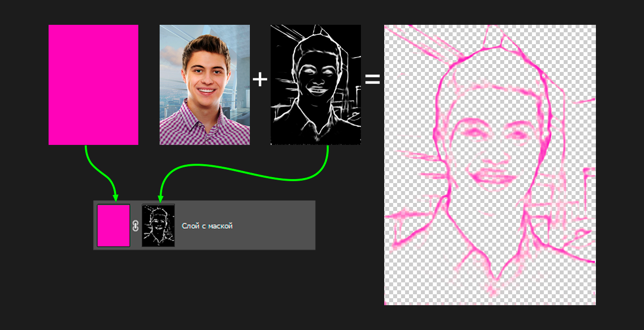Click the pink outline result on transparent background
Image resolution: width=644 pixels, height=330 pixels.
(490, 165)
